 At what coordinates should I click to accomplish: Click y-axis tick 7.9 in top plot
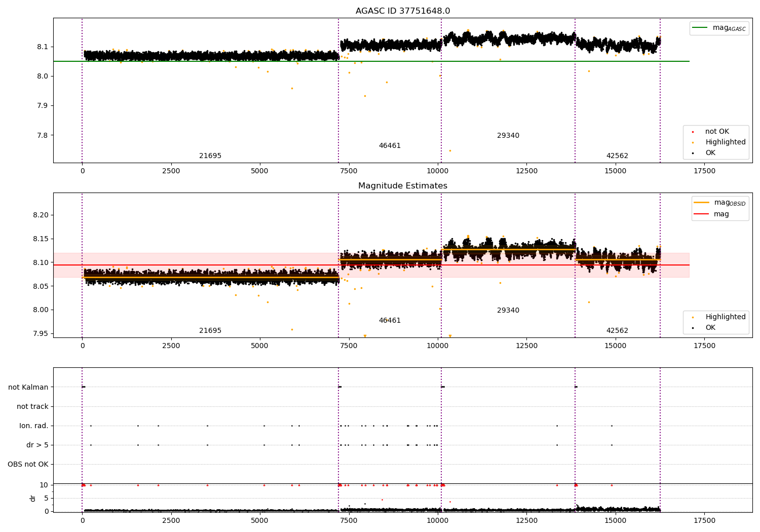[42, 106]
